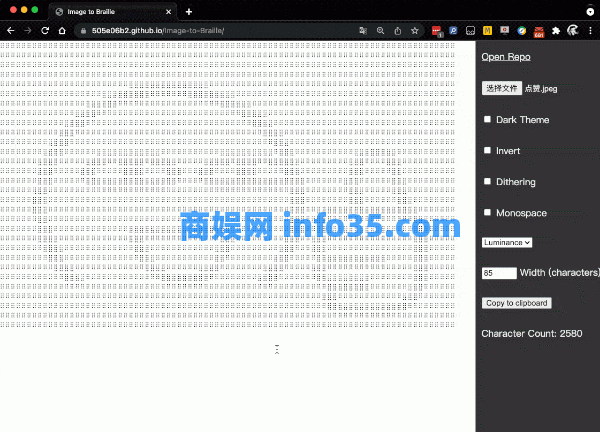Click the browser forward arrow
The image size is (600, 432).
click(28, 31)
